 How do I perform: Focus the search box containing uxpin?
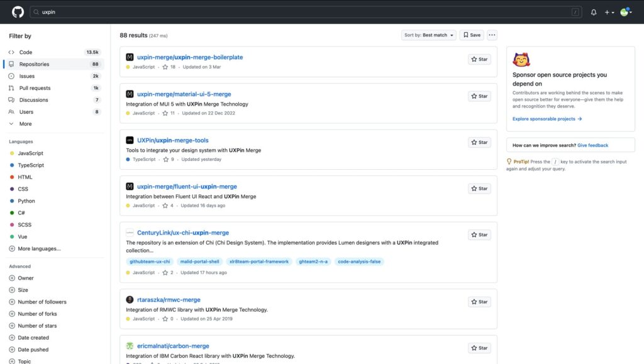[306, 12]
